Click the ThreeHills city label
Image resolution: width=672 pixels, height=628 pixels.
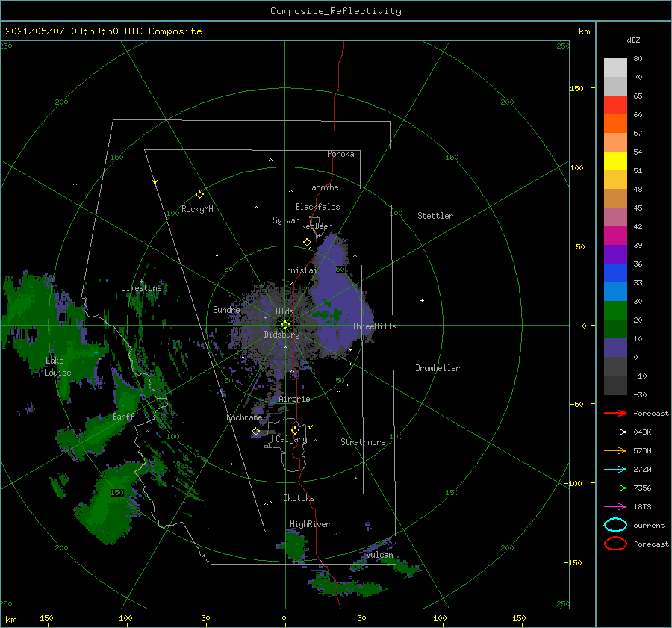point(374,326)
